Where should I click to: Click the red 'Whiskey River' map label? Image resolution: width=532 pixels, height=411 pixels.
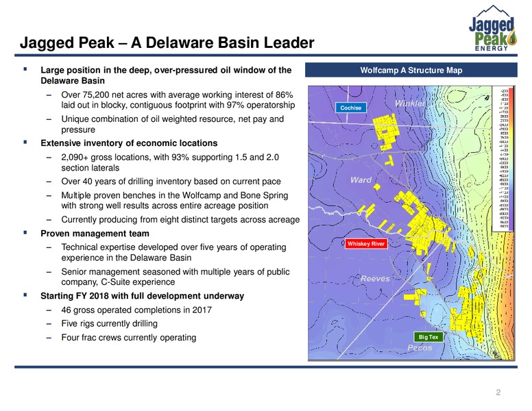[366, 244]
